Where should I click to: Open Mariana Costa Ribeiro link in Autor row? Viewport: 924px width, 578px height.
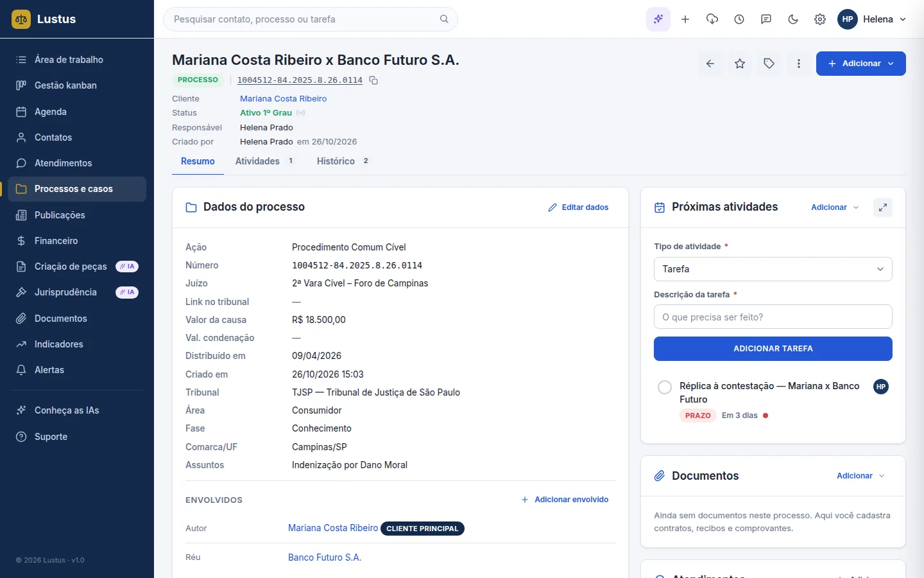click(333, 528)
